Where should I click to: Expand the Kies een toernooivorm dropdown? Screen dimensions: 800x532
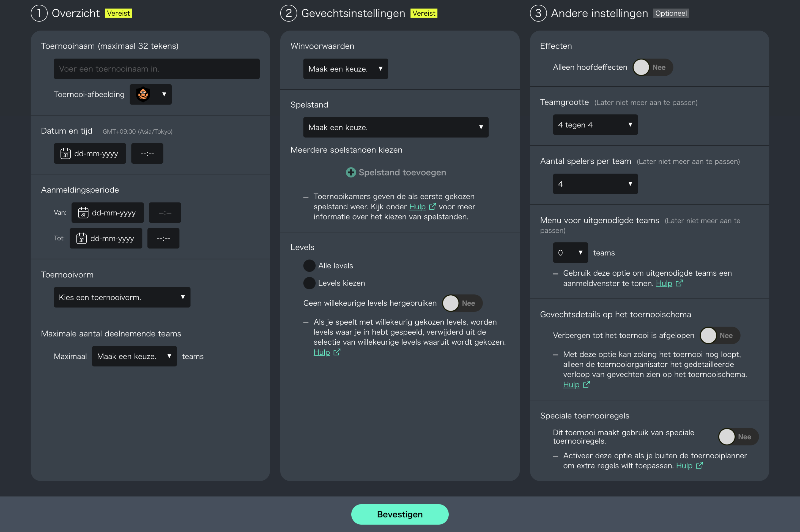[122, 296]
